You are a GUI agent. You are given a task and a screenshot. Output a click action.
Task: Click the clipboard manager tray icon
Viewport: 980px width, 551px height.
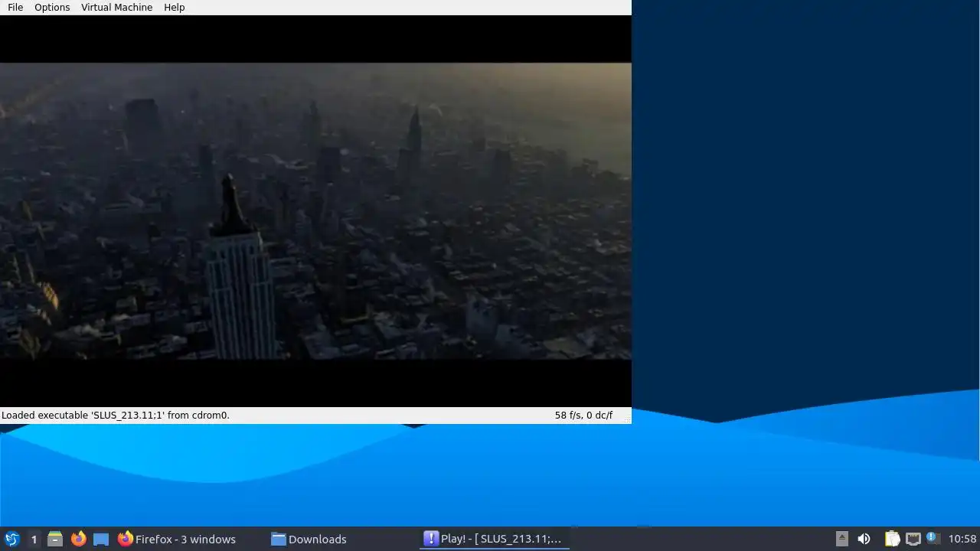tap(892, 539)
